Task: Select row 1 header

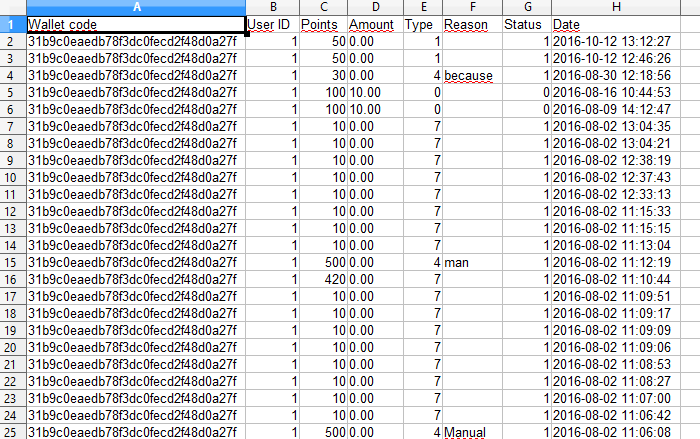Action: tap(13, 24)
